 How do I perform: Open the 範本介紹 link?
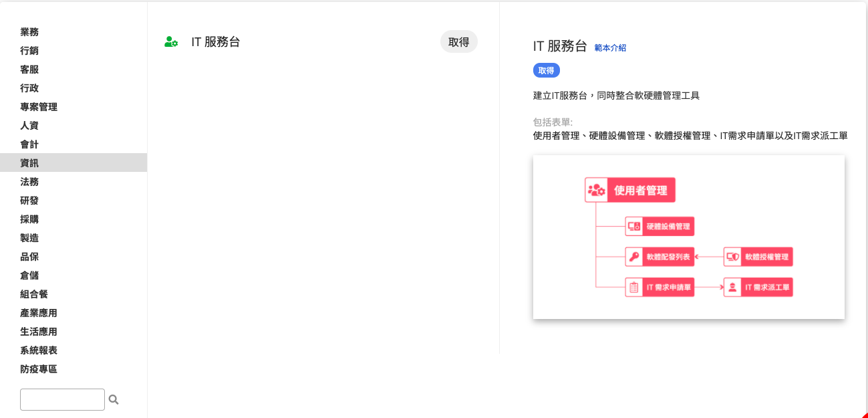coord(610,47)
